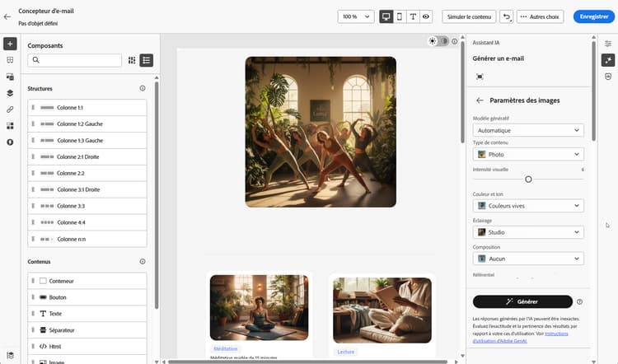Click the Intensité visuelle slider handle
The width and height of the screenshot is (618, 364).
tap(528, 180)
